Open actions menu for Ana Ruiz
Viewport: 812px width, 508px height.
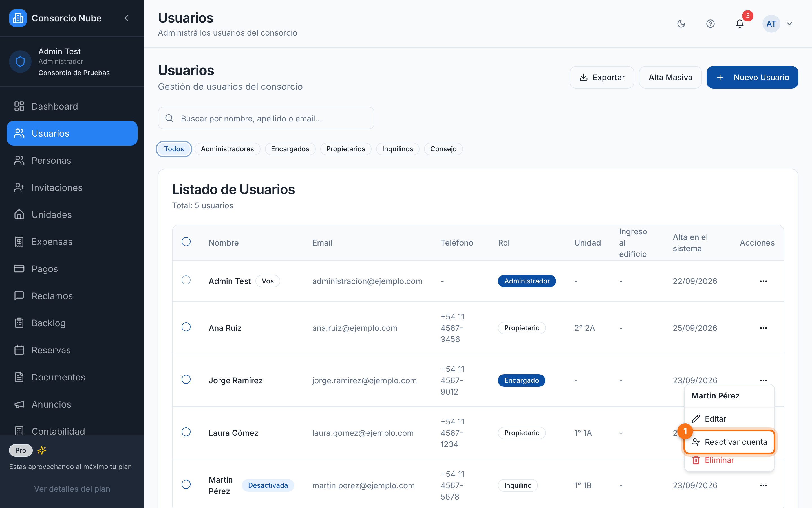point(763,328)
